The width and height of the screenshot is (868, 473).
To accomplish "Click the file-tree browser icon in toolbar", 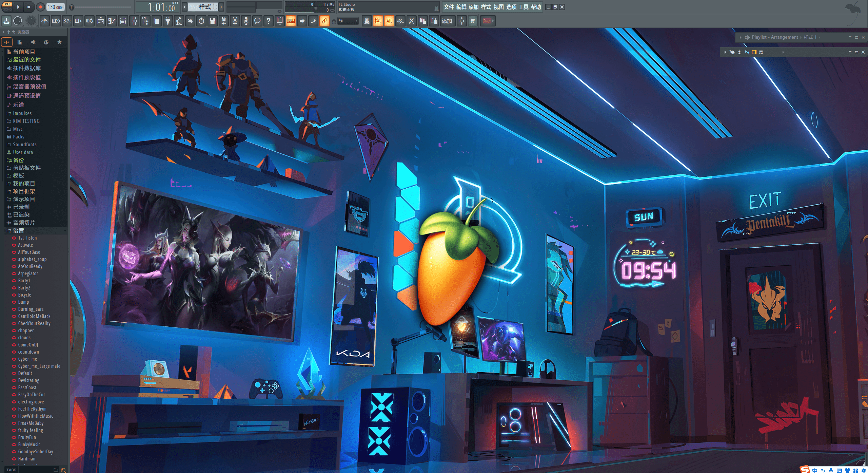I will pos(145,21).
